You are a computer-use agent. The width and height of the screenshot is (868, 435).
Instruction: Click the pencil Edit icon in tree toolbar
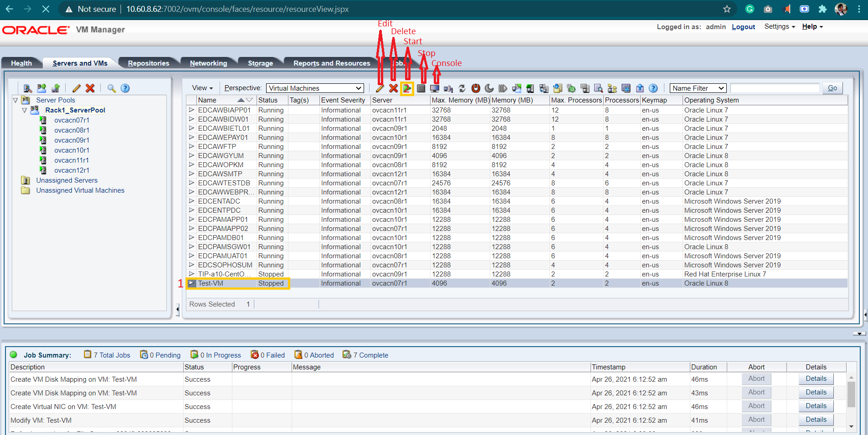click(77, 88)
